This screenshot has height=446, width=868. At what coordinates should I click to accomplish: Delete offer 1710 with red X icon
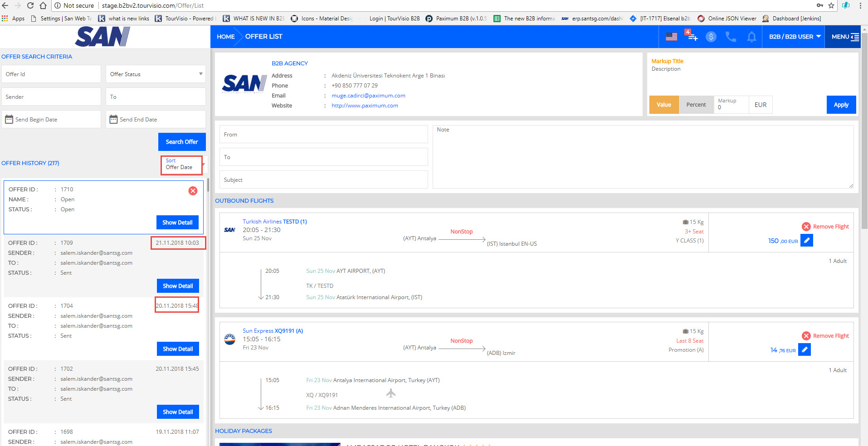193,191
